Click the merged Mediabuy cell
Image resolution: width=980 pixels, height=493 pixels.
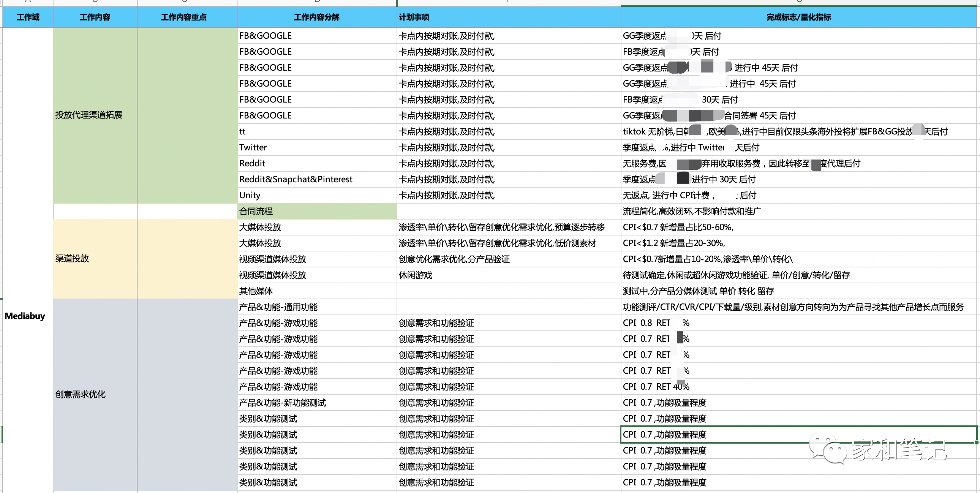point(24,316)
